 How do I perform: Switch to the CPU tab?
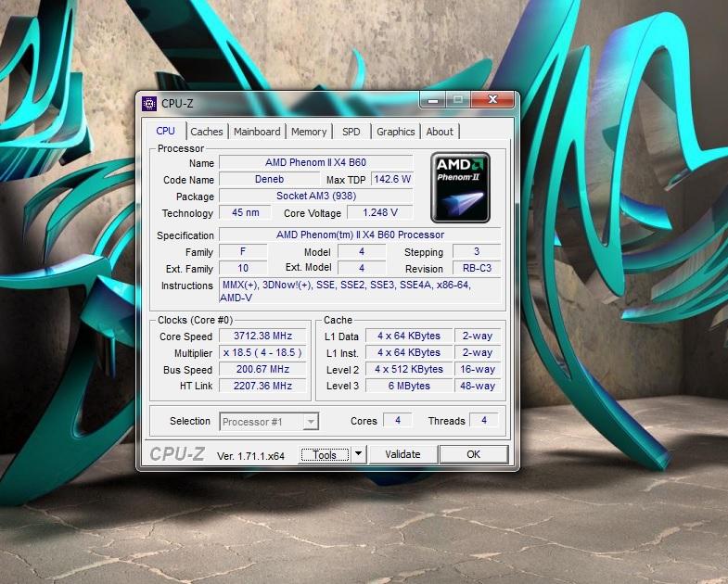(x=165, y=131)
